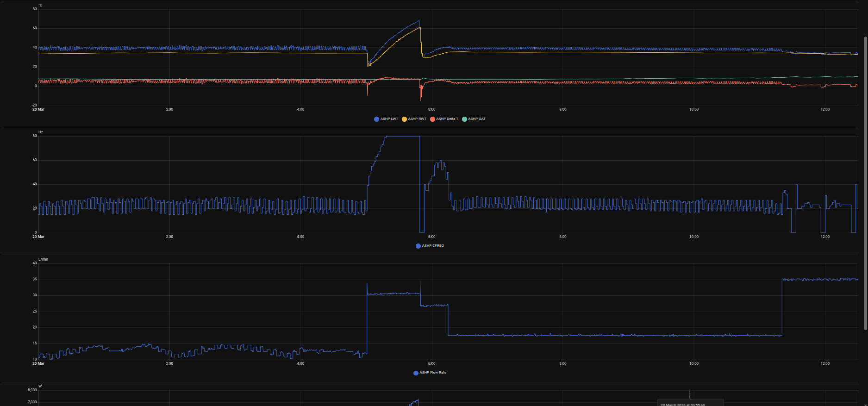Click the 6:00 label on temperature chart axis
Viewport: 868px width, 406px height.
431,110
